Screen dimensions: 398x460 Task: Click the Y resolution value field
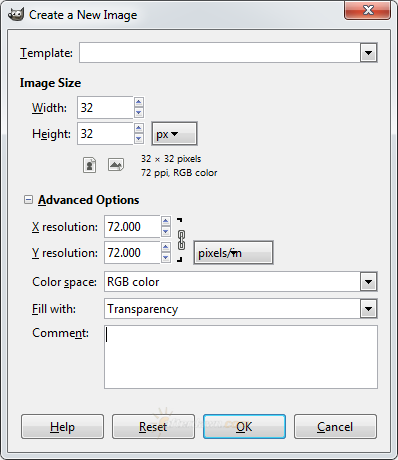132,252
